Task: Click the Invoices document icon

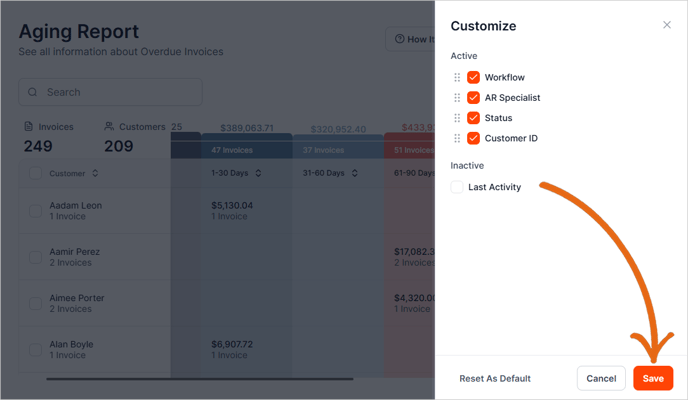Action: pyautogui.click(x=28, y=127)
